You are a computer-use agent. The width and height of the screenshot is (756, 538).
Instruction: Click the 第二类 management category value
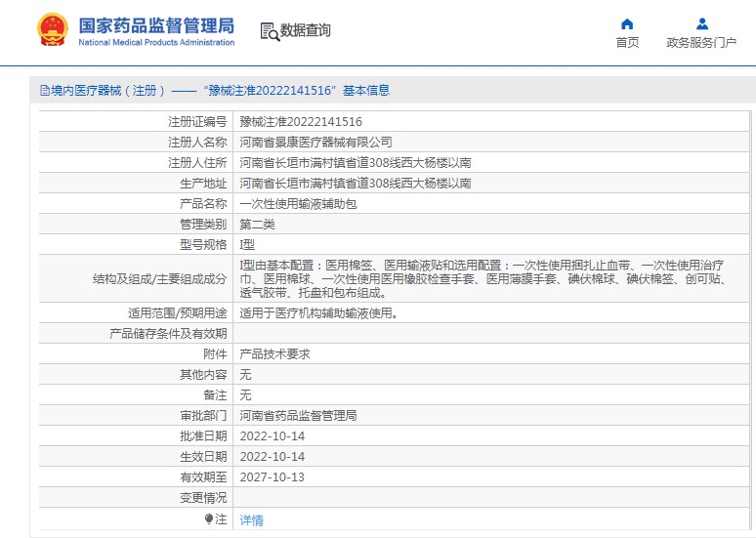tap(257, 225)
